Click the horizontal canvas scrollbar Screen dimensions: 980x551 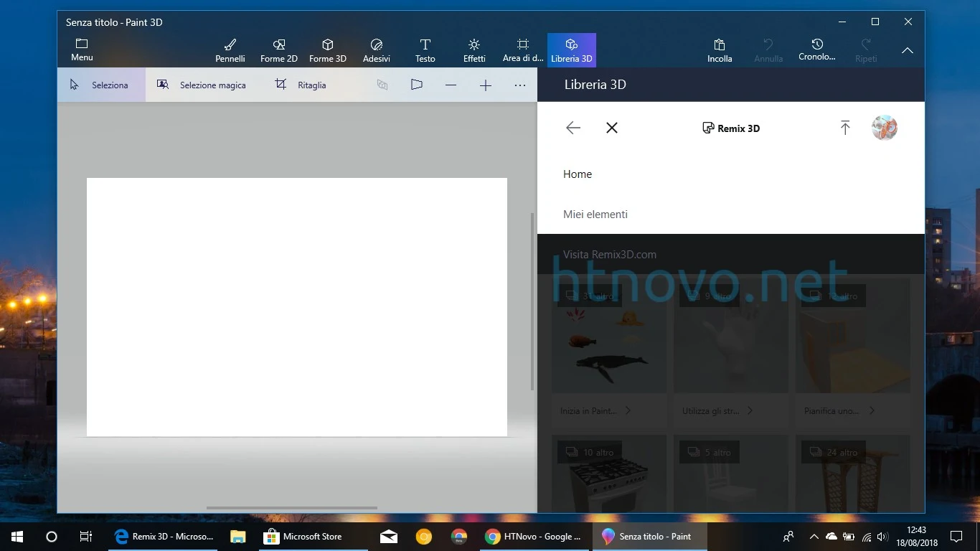pyautogui.click(x=292, y=508)
